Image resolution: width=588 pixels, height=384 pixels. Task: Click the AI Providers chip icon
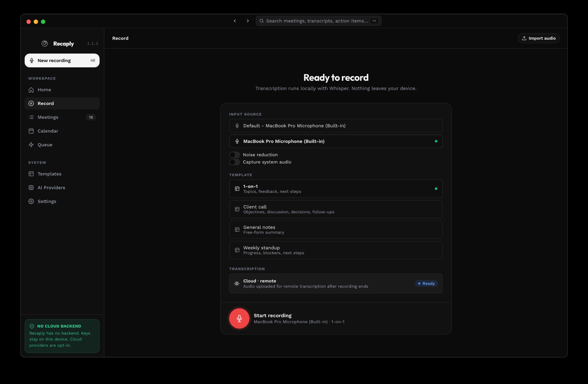[31, 188]
